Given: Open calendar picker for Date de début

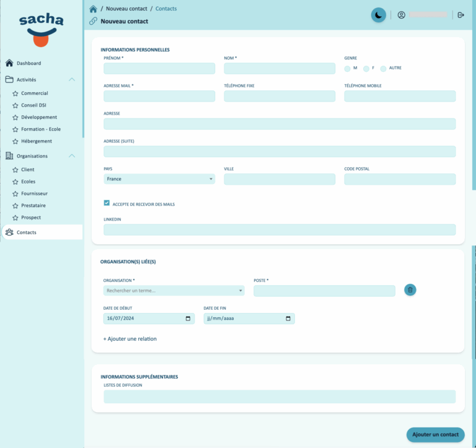Looking at the screenshot, I should [x=188, y=318].
